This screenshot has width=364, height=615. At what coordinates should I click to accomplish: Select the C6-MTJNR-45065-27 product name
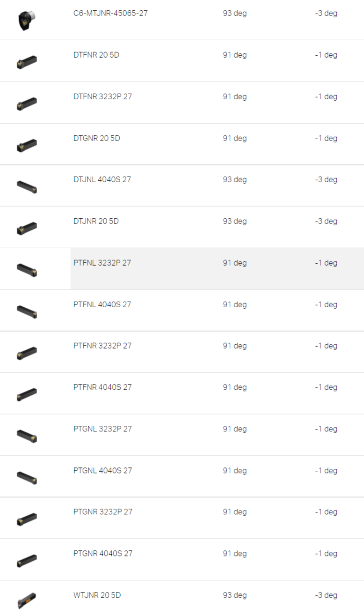click(110, 13)
